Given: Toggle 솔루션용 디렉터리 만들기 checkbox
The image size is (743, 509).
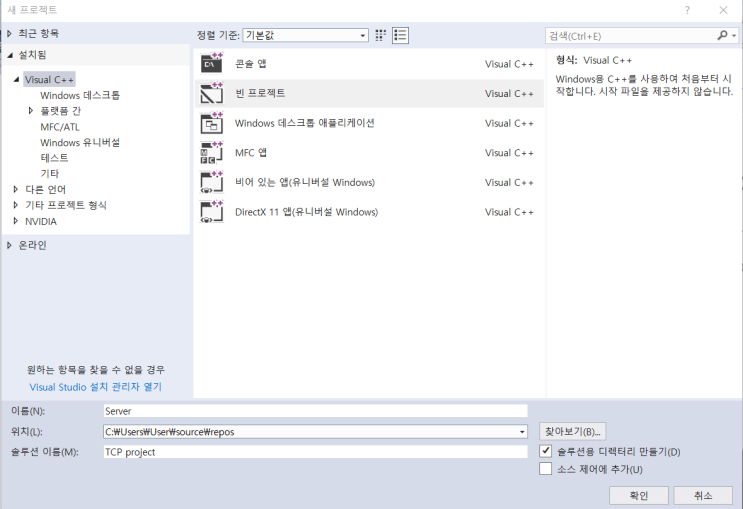Looking at the screenshot, I should point(545,451).
